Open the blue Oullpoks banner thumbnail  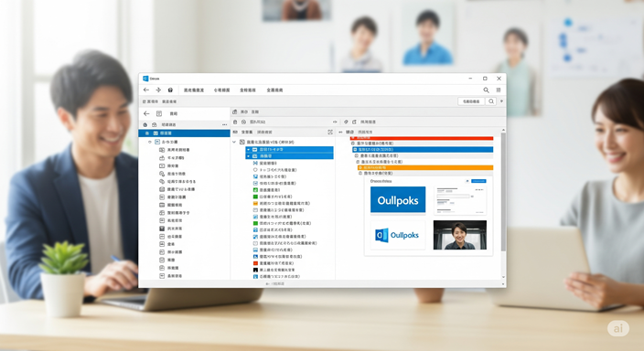tap(398, 200)
